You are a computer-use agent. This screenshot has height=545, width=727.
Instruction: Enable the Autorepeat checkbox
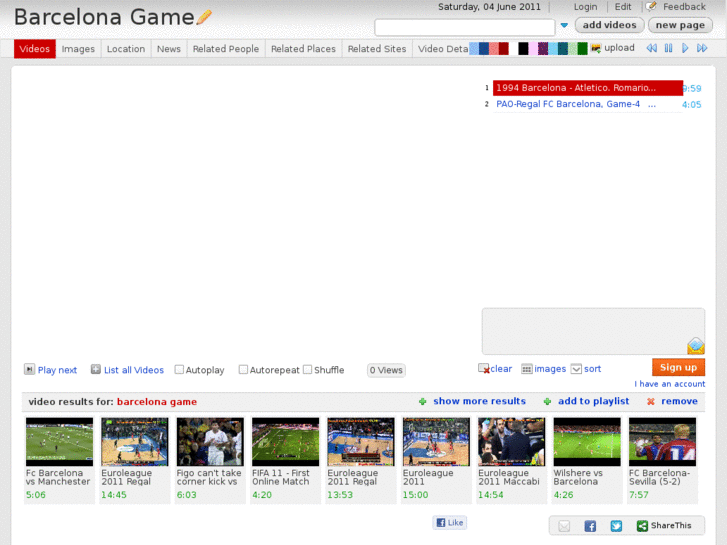[x=243, y=370]
